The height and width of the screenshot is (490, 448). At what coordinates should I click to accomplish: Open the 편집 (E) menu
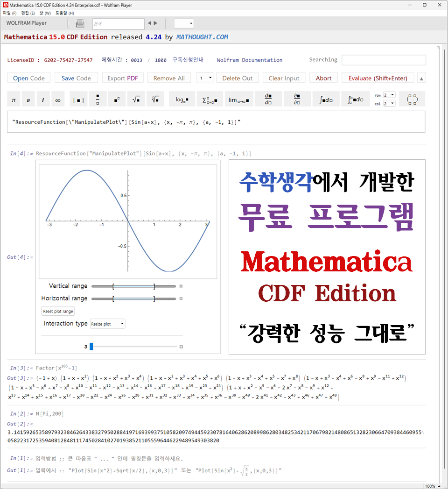click(x=28, y=13)
